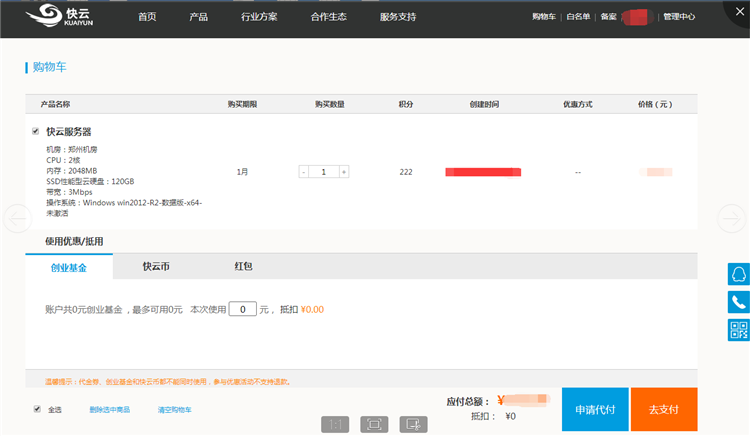Show the QR code sidebar icon
Screen dimensions: 750x436
739,330
